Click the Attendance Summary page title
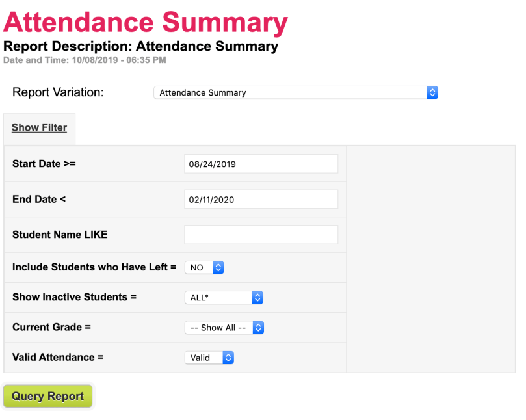The image size is (526, 420). 144,21
